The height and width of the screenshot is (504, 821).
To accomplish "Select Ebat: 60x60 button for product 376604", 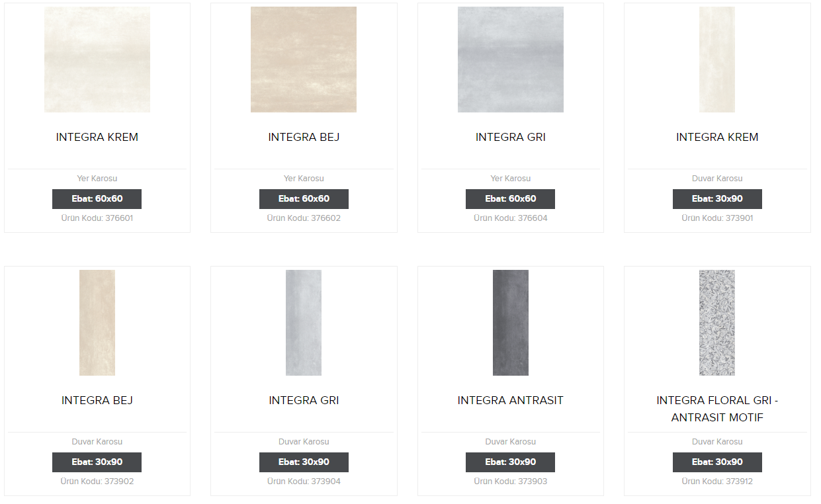I will tap(511, 199).
